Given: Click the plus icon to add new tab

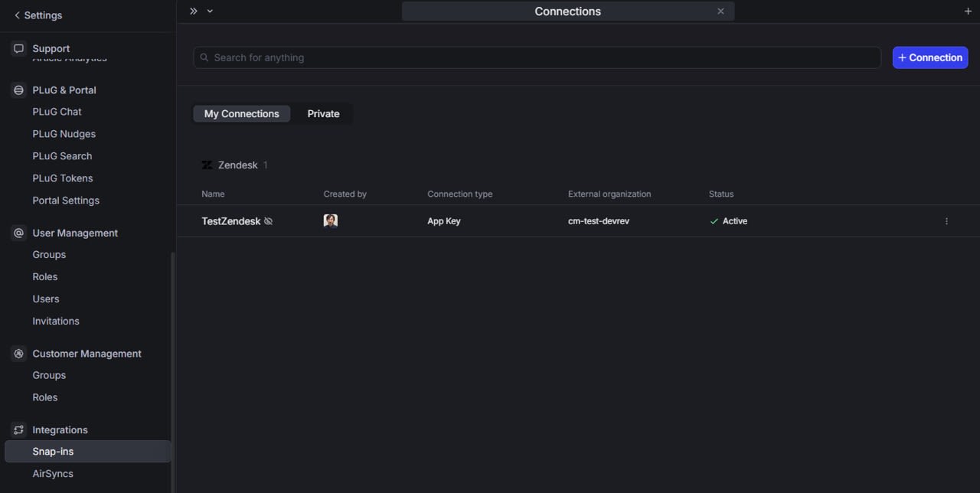Looking at the screenshot, I should (x=968, y=11).
